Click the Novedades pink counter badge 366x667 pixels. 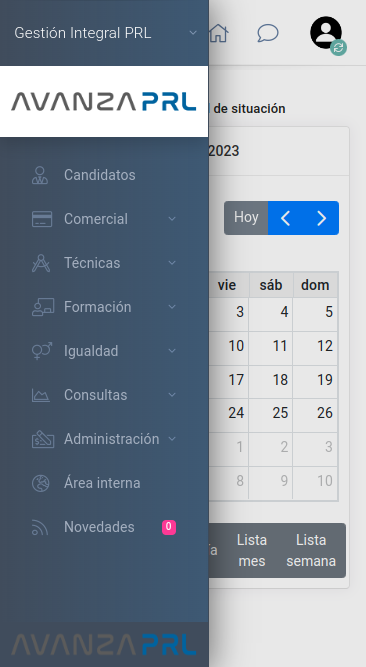coord(169,527)
